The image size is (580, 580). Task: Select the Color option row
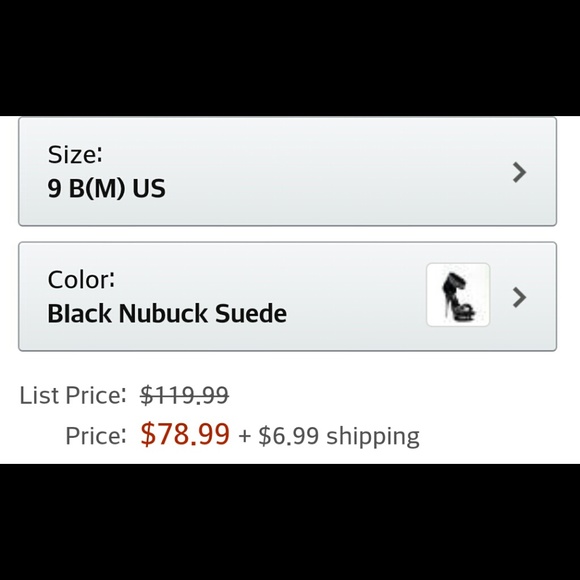coord(287,296)
